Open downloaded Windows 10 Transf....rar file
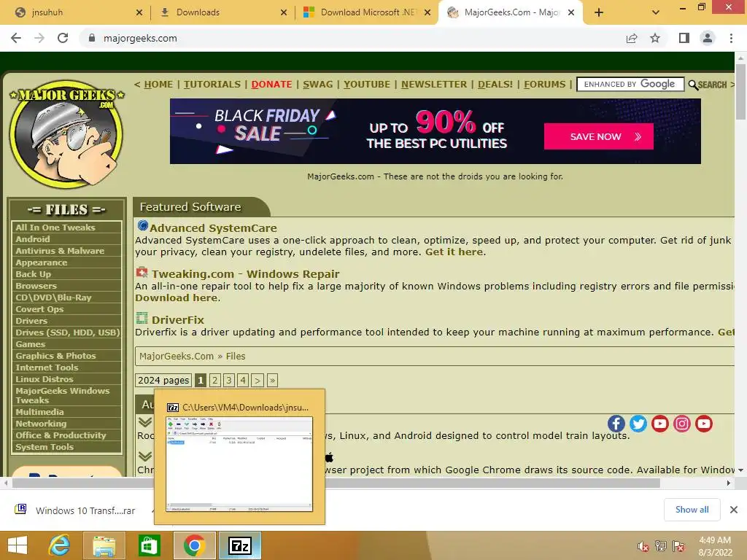Viewport: 747px width, 560px height. click(76, 510)
